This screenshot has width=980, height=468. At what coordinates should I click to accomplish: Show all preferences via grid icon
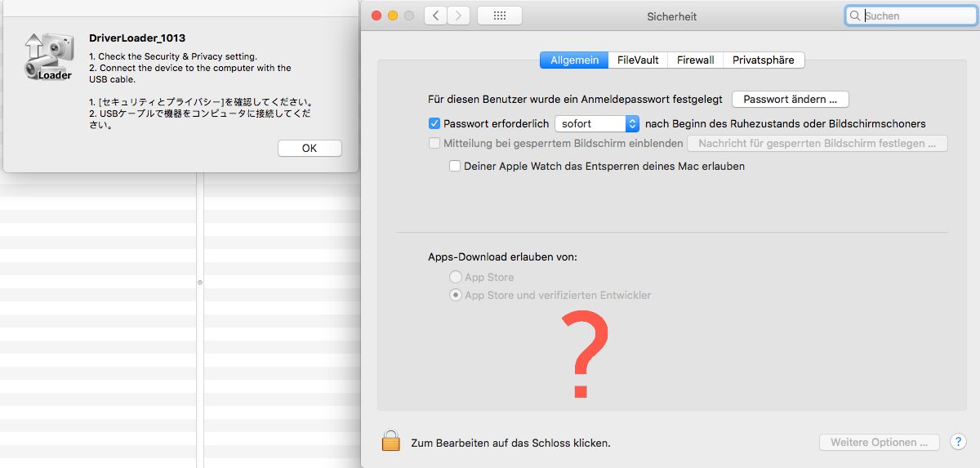click(x=499, y=16)
